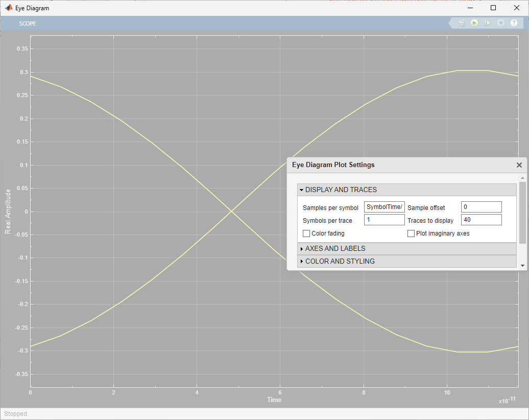Click the Eye Diagram Plot Settings title
The height and width of the screenshot is (420, 529).
[x=333, y=165]
